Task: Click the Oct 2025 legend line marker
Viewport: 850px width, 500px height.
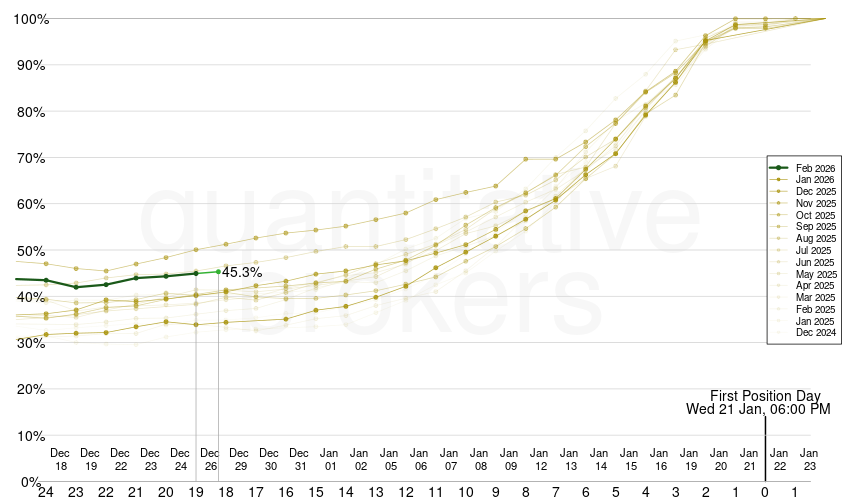Action: pyautogui.click(x=780, y=215)
